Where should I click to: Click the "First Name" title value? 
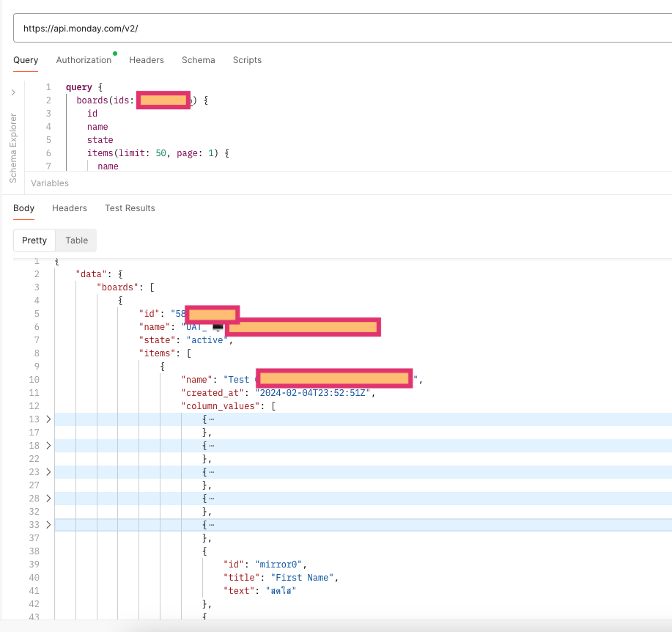pos(302,578)
